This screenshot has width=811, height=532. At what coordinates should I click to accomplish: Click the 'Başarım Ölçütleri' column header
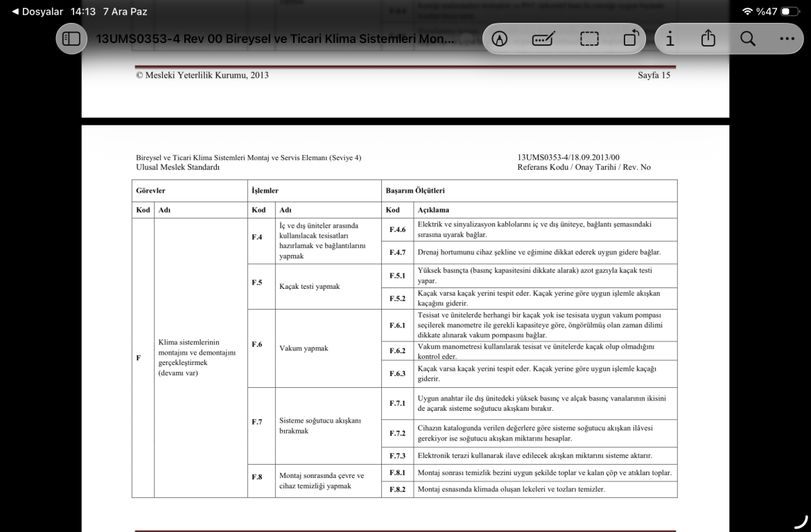(415, 190)
